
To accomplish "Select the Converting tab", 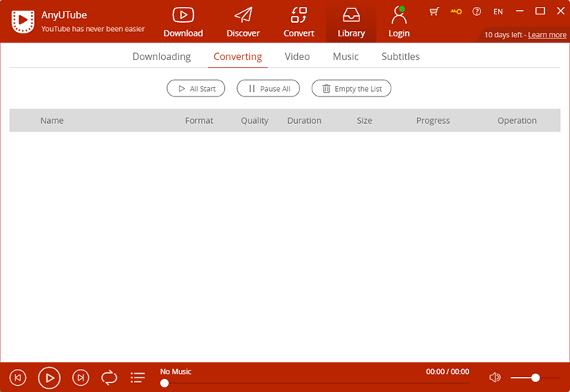I will pos(238,57).
